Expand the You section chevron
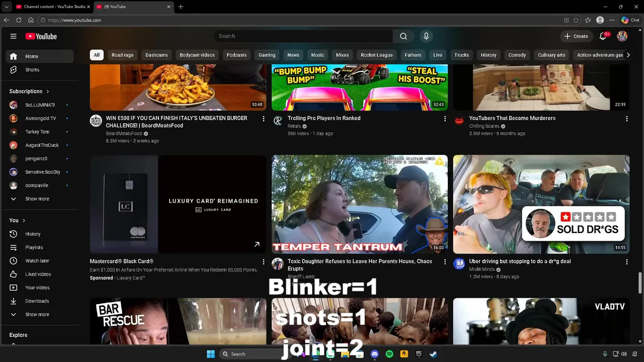 pyautogui.click(x=24, y=220)
